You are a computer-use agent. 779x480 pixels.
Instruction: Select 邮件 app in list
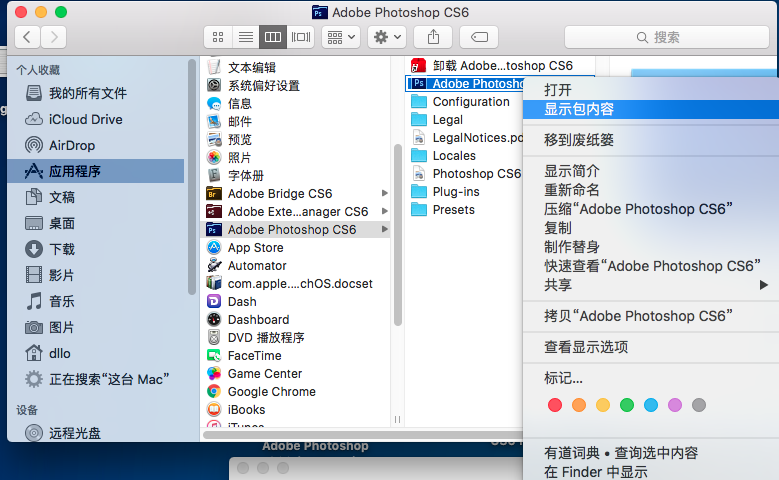[295, 121]
